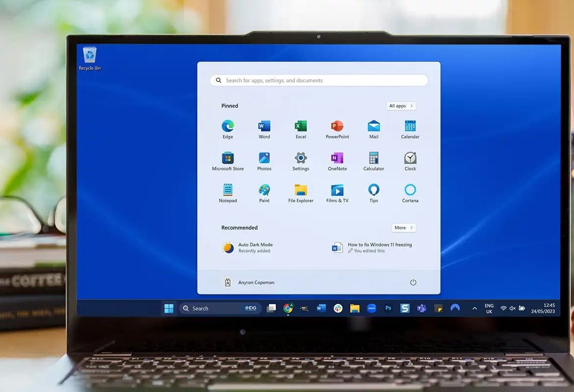Open Anyron Copeman user account menu

tap(250, 282)
